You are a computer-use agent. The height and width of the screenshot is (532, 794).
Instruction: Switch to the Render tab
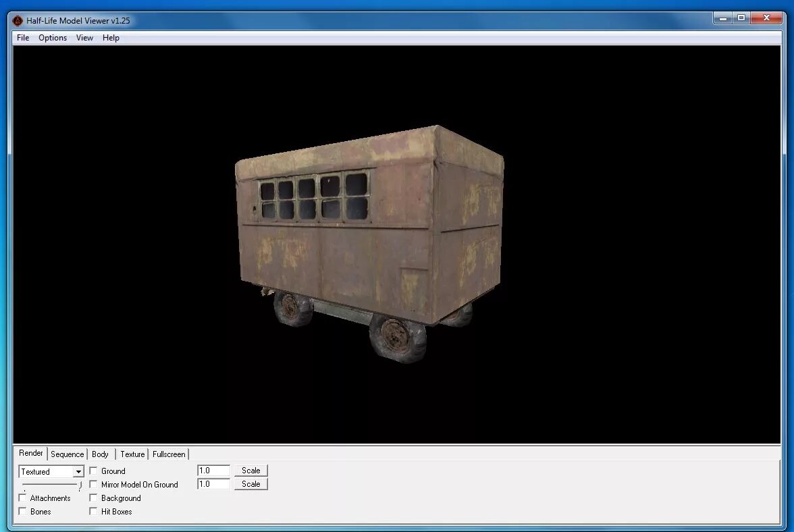click(31, 453)
